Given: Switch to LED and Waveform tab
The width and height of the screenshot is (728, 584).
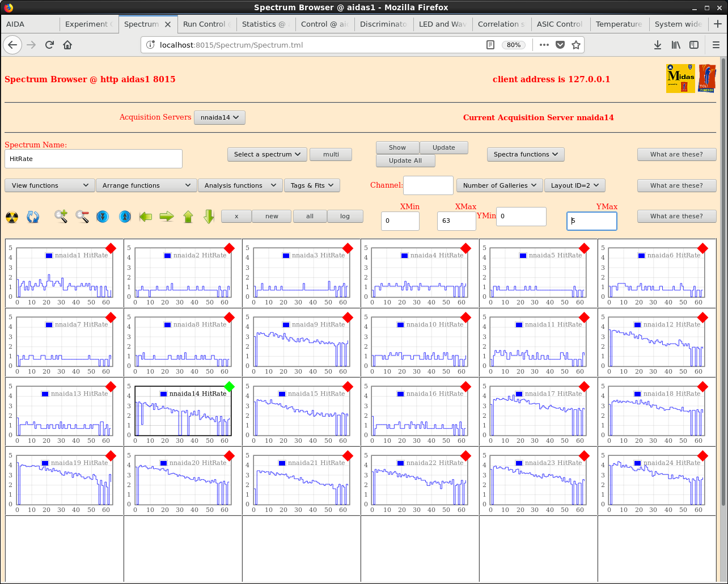Looking at the screenshot, I should [x=443, y=24].
